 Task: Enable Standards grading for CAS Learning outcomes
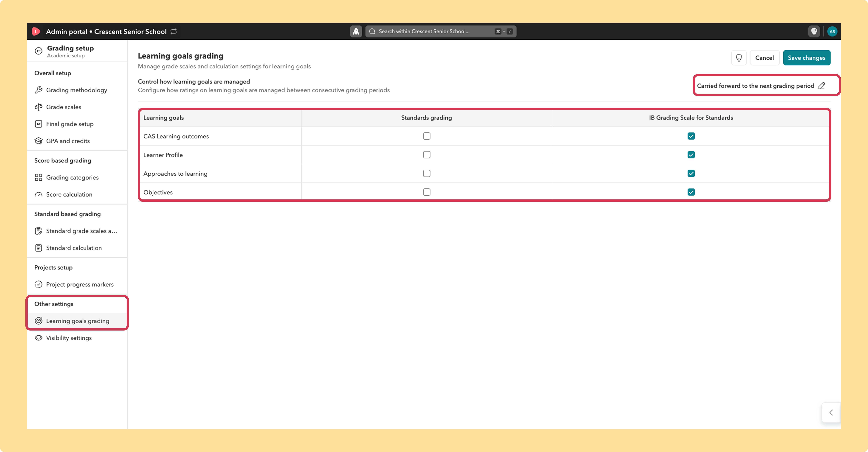[x=427, y=136]
